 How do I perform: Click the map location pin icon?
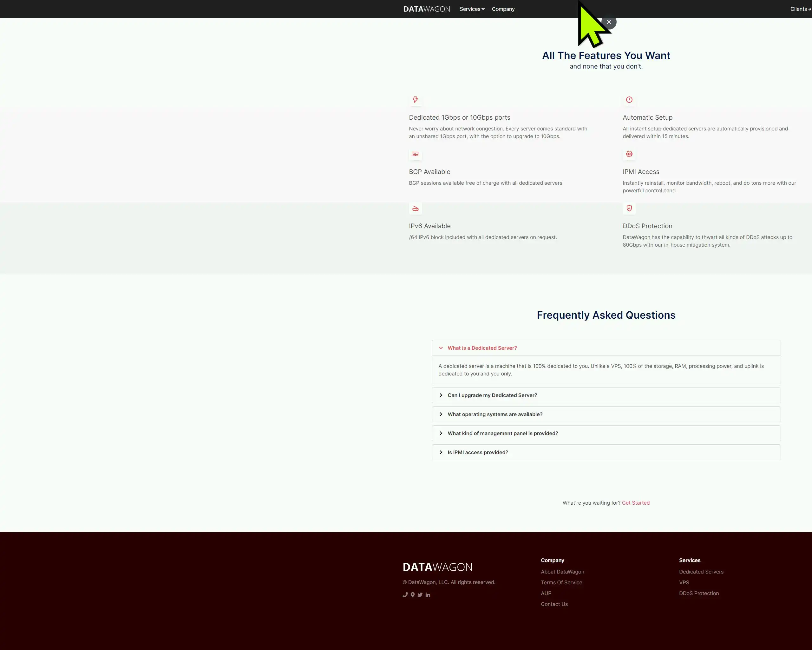click(x=413, y=595)
